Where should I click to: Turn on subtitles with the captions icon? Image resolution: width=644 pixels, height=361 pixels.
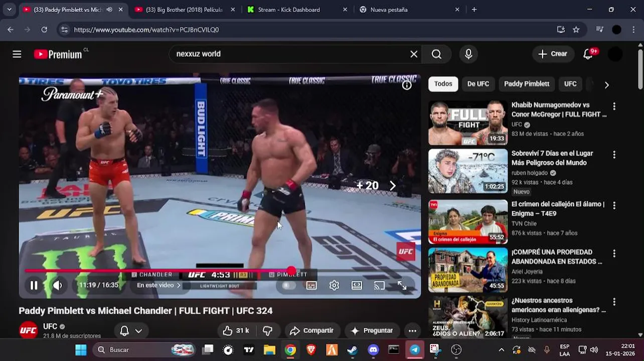(x=311, y=285)
